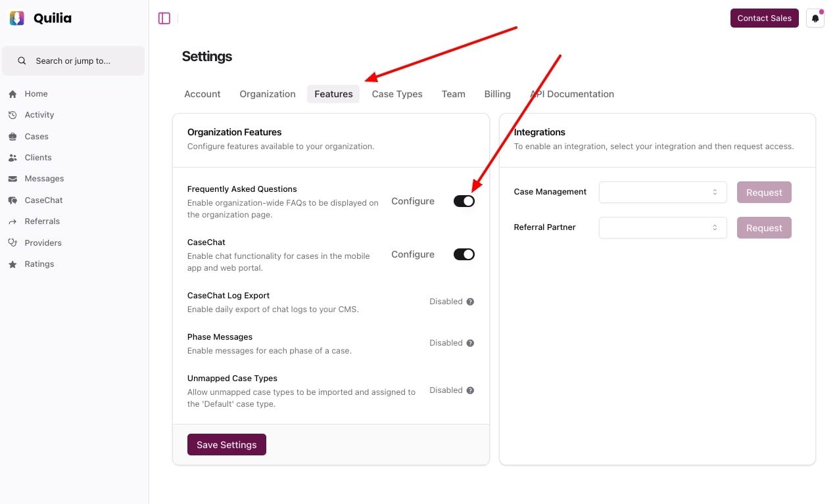837x504 pixels.
Task: Focus the Search or jump to field
Action: (74, 60)
